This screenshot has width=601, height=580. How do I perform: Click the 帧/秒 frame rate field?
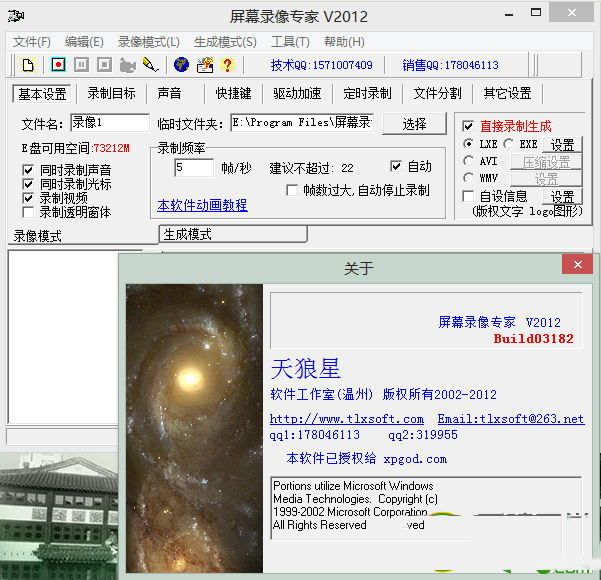point(194,168)
